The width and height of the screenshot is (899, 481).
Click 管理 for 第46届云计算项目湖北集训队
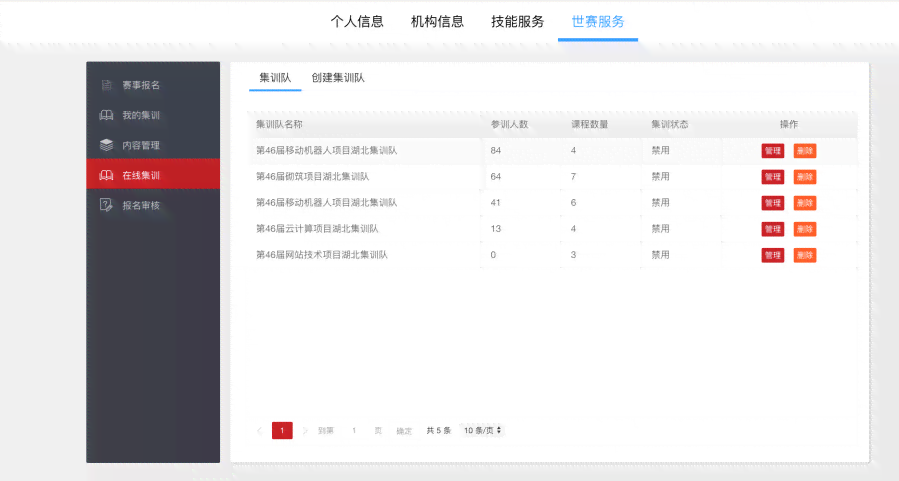pyautogui.click(x=772, y=229)
